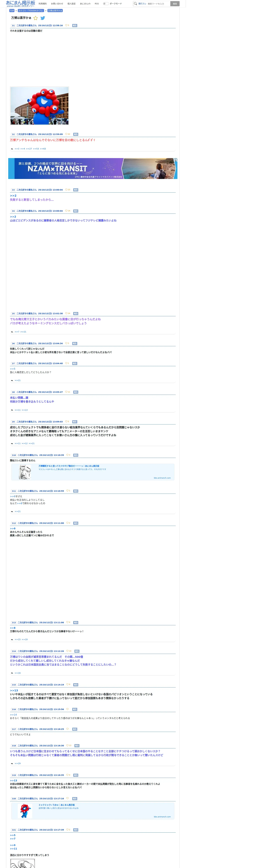Click the あにまん掲示板 site logo
The width and height of the screenshot is (262, 868).
[x=21, y=4]
